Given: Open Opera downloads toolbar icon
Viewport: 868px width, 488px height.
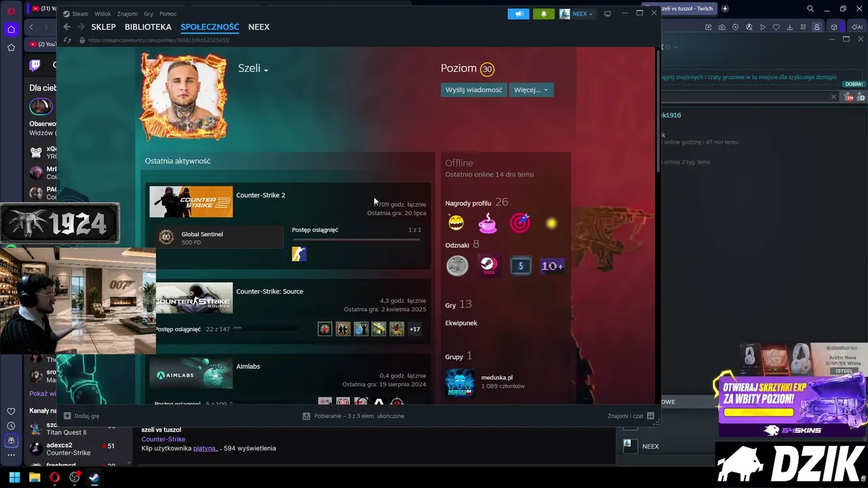Looking at the screenshot, I should click(x=789, y=27).
